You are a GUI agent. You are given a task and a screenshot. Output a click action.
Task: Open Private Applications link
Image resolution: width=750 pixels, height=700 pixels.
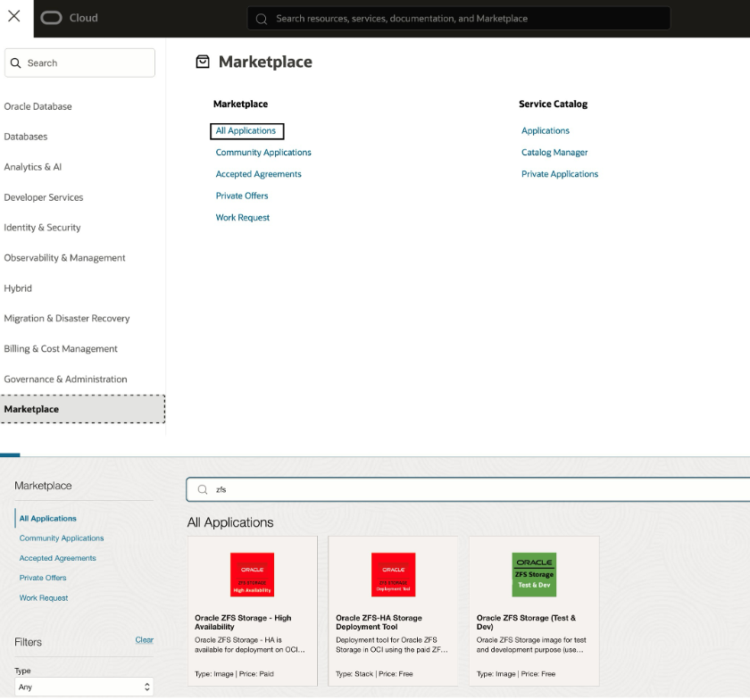tap(560, 174)
